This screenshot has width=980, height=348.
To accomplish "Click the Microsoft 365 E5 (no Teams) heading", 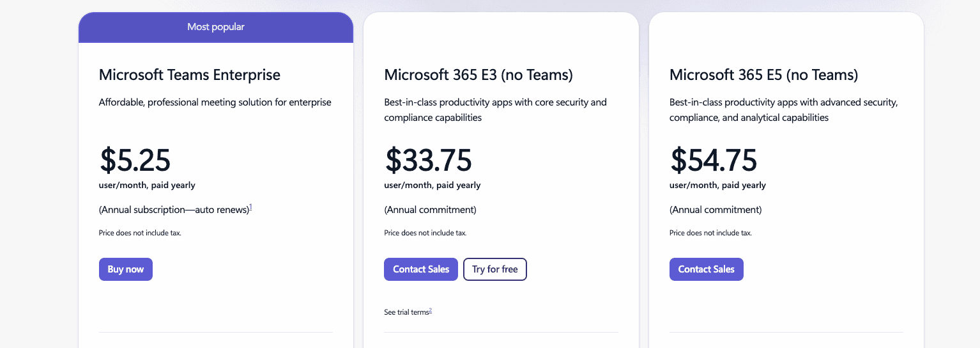I will click(x=763, y=75).
